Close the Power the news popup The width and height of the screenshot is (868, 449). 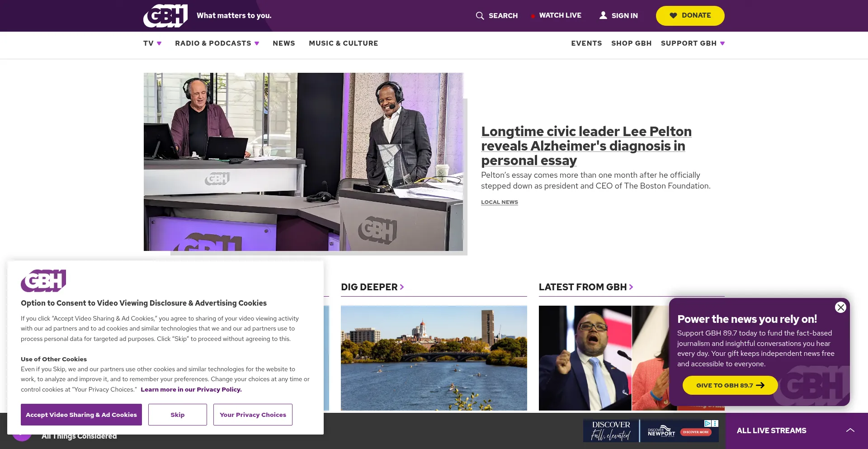click(x=840, y=307)
